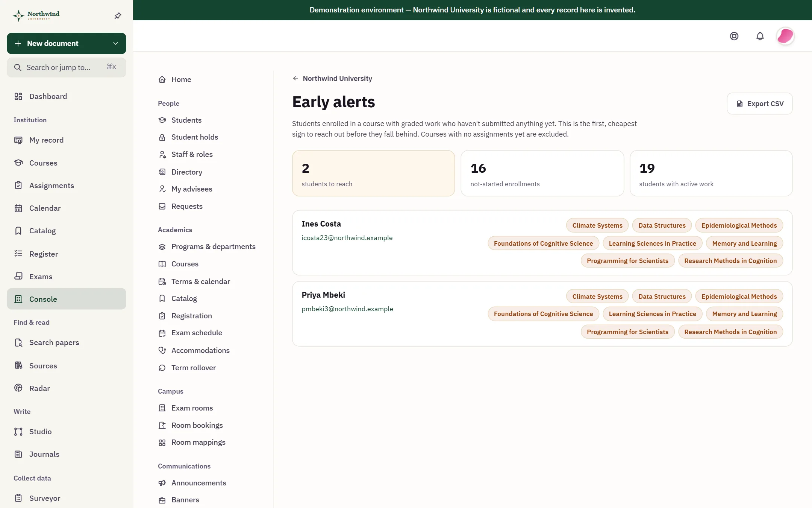812x508 pixels.
Task: Click the Sources books icon
Action: [18, 365]
